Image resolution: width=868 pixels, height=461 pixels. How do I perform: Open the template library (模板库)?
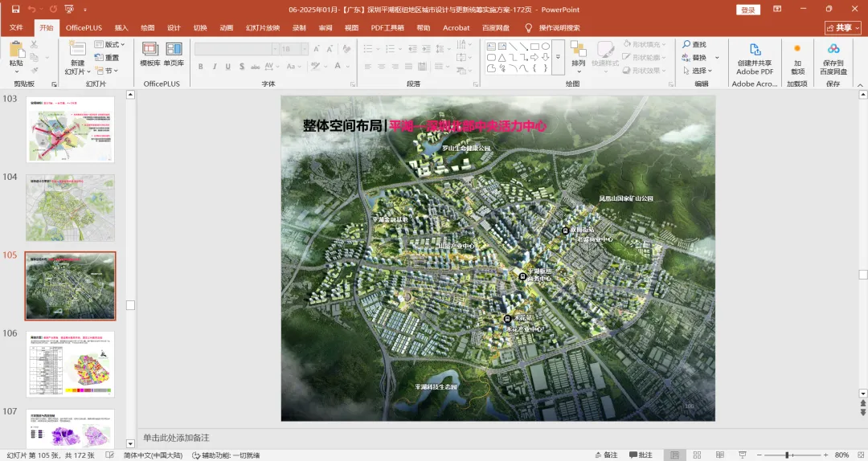point(150,55)
